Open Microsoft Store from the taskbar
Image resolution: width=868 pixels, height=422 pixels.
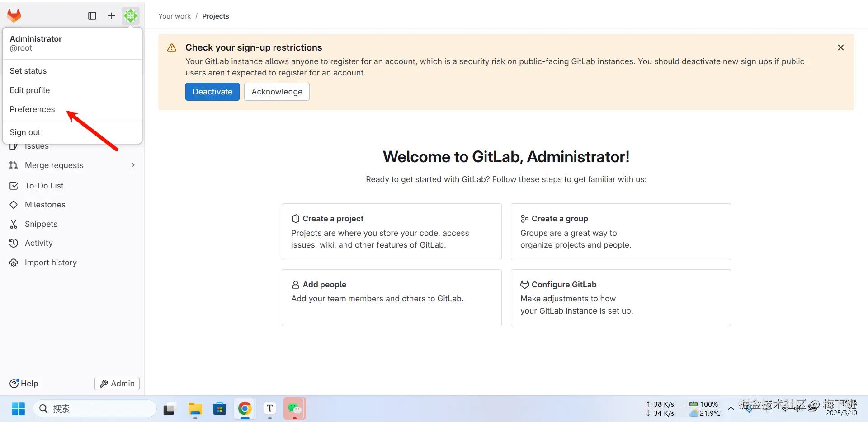(x=220, y=409)
